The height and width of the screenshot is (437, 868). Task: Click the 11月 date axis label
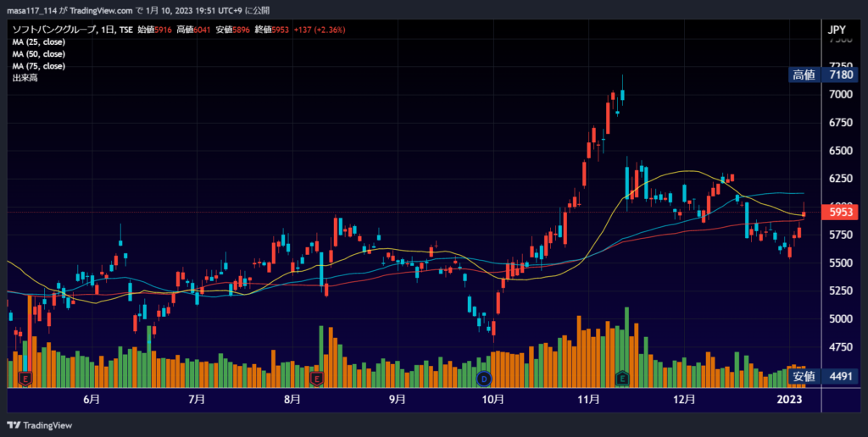pyautogui.click(x=589, y=399)
